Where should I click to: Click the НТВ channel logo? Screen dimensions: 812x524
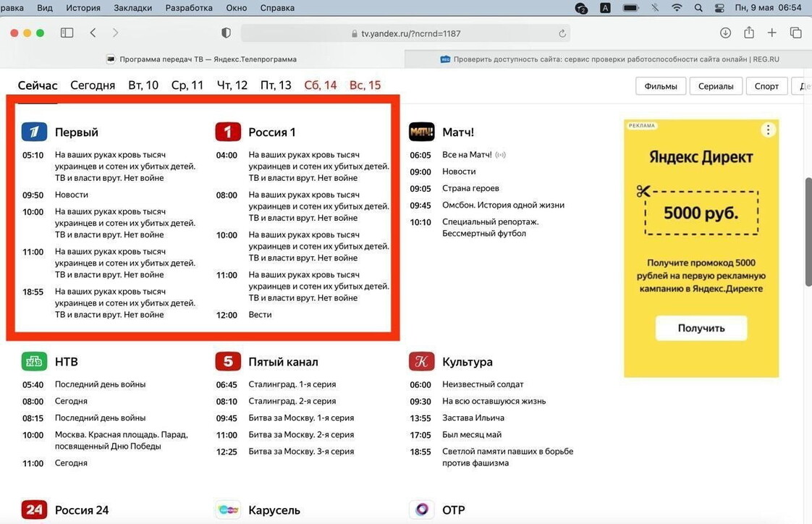(x=34, y=361)
